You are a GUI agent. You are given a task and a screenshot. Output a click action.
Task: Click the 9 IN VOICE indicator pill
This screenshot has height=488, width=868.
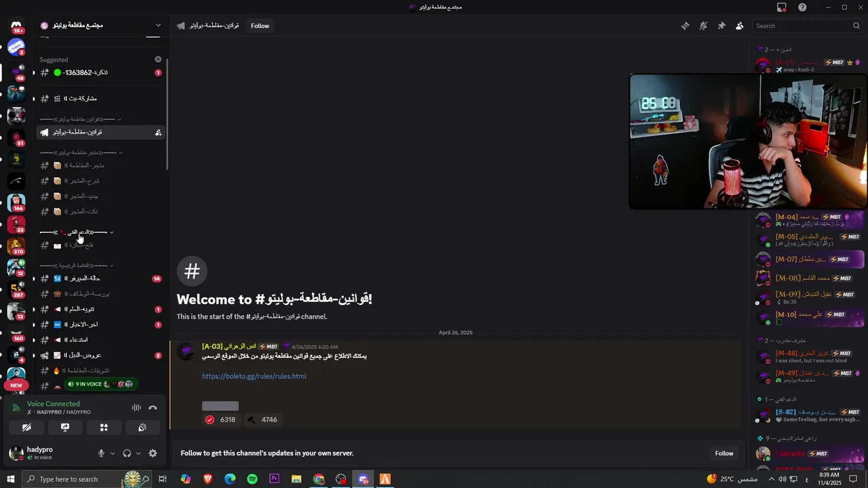tap(100, 384)
